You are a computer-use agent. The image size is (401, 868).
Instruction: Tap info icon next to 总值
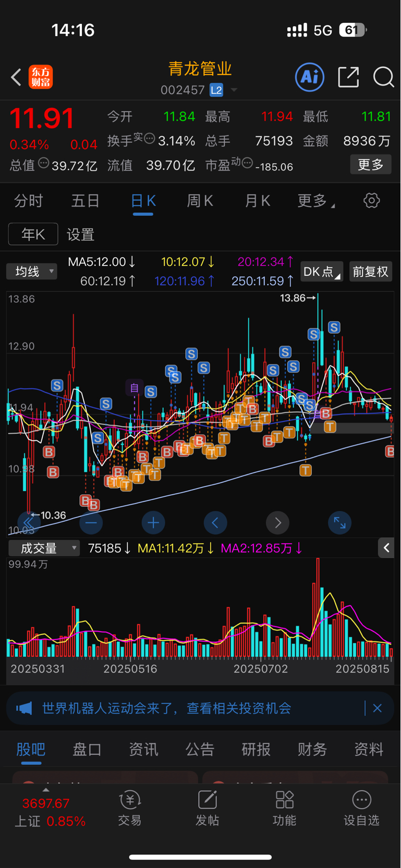44,163
